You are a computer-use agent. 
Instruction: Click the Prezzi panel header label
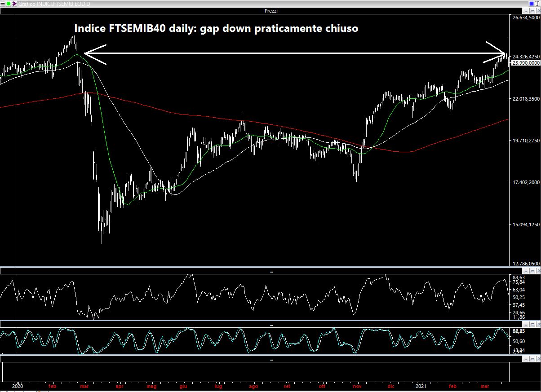point(271,11)
